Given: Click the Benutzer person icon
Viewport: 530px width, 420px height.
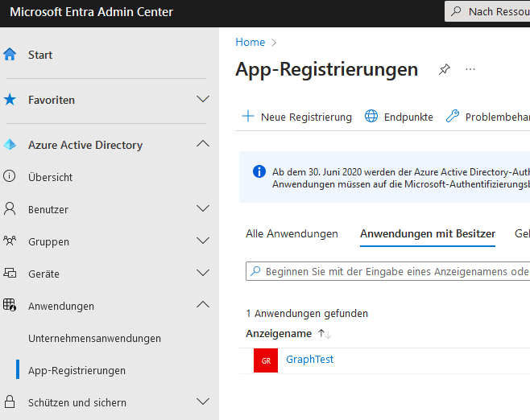Looking at the screenshot, I should (10, 209).
